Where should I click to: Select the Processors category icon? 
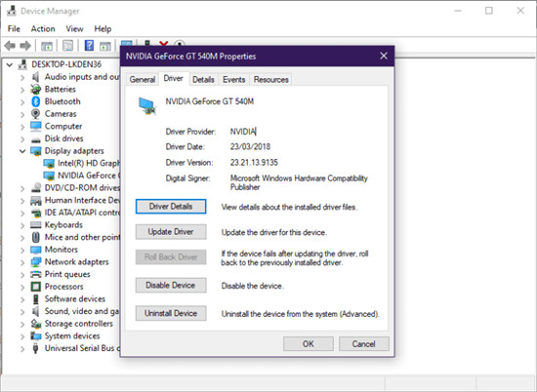click(x=35, y=287)
